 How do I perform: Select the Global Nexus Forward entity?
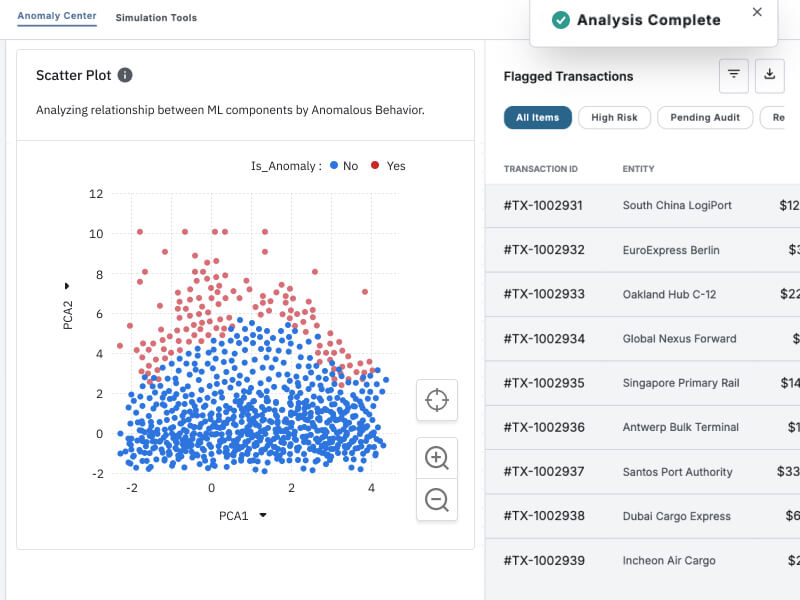(x=680, y=339)
